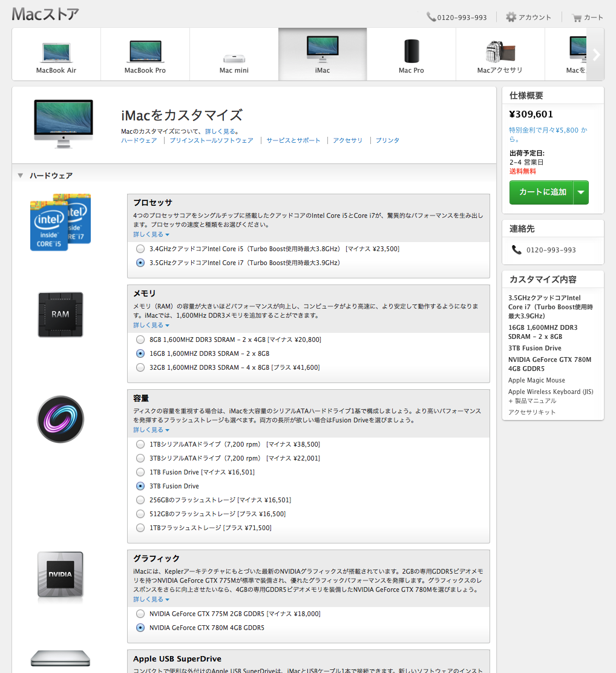
Task: Open カート menu text
Action: (x=594, y=18)
